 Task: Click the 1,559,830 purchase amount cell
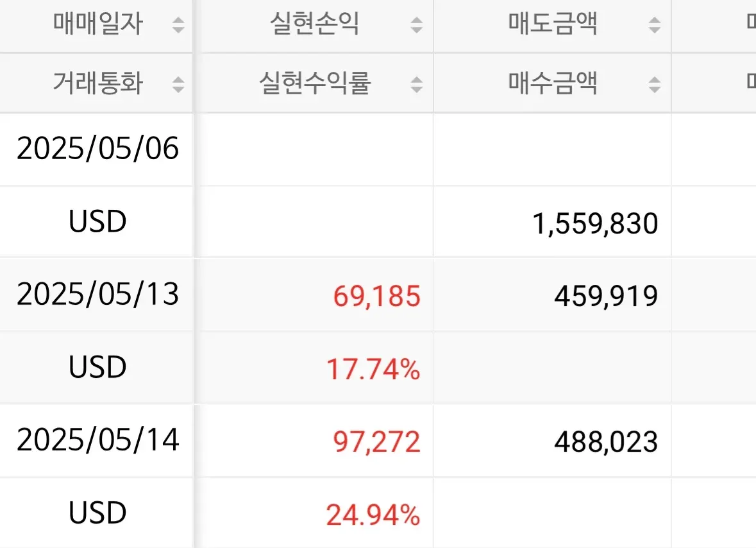595,223
